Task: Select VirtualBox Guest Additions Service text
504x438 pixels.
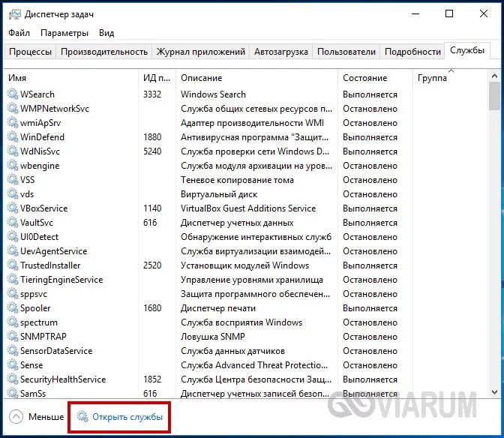Action: pyautogui.click(x=248, y=208)
